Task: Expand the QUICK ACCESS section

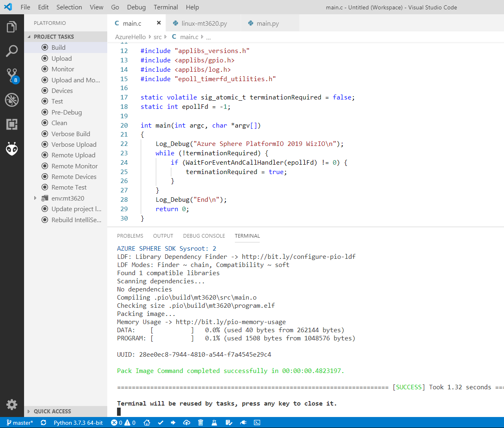Action: [66, 411]
